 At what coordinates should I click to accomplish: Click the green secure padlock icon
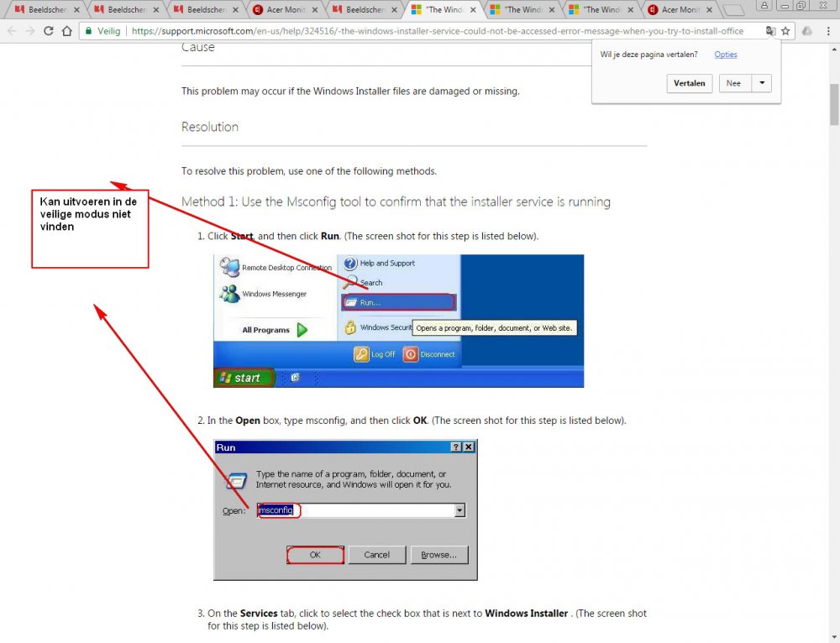pyautogui.click(x=88, y=31)
